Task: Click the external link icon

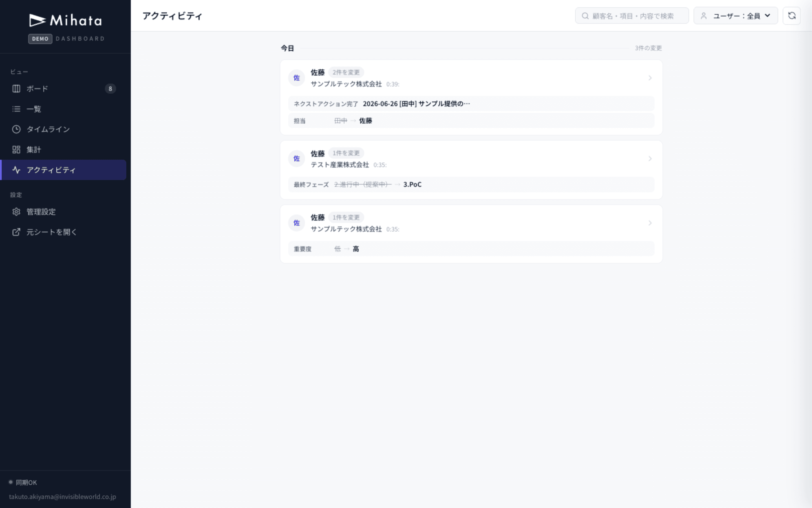Action: (16, 232)
